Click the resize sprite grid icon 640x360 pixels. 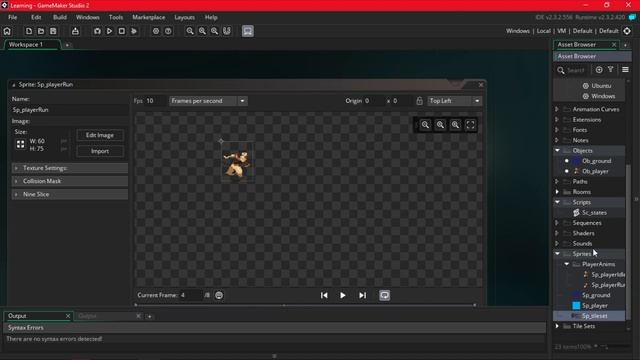(x=20, y=144)
